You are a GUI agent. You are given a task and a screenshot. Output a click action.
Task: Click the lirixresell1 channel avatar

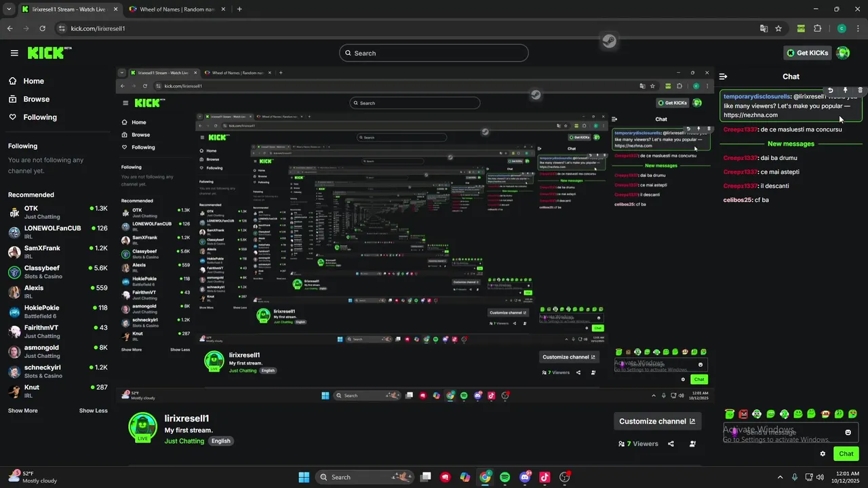click(142, 427)
